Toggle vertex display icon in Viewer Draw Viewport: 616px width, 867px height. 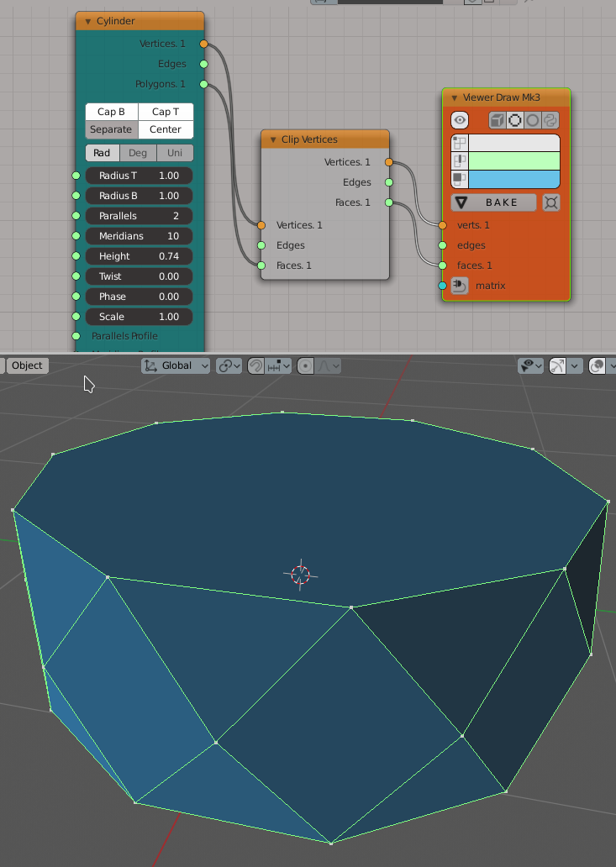click(x=460, y=143)
